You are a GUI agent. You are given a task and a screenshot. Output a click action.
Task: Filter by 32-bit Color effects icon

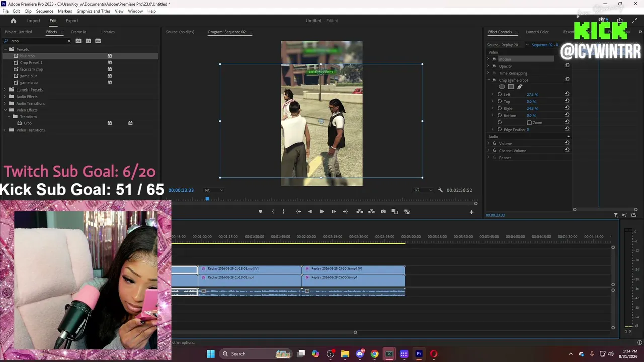tap(88, 41)
